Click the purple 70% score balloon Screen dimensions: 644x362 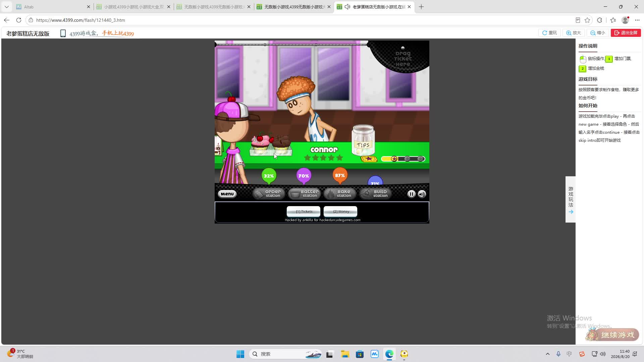304,176
